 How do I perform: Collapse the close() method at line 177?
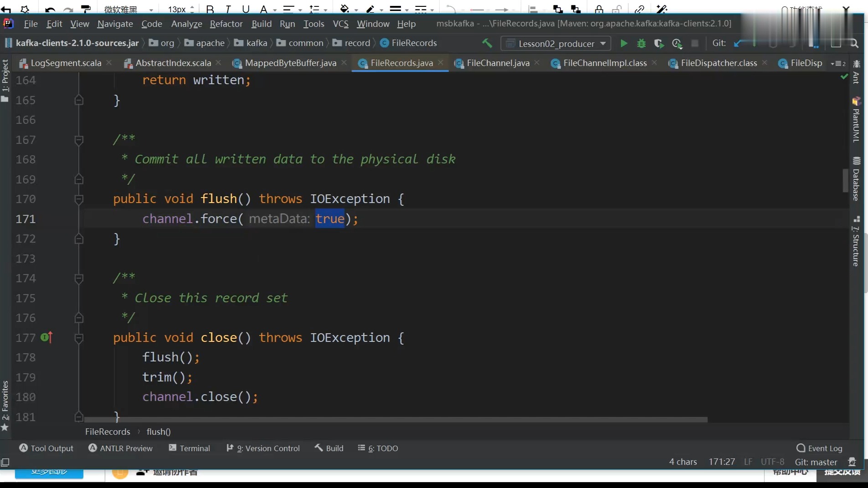[x=79, y=338]
